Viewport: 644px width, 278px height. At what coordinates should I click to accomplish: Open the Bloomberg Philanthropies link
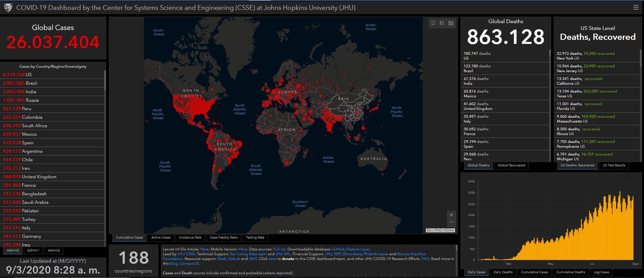366,254
